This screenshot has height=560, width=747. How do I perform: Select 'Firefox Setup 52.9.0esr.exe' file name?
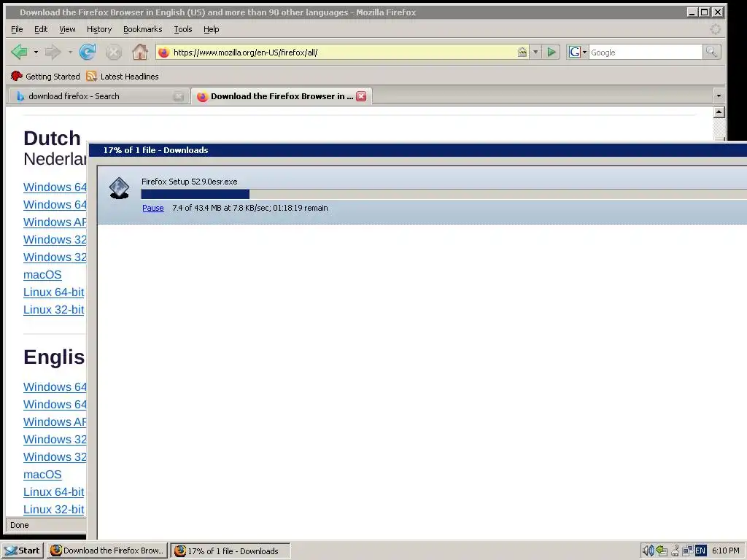(x=189, y=182)
